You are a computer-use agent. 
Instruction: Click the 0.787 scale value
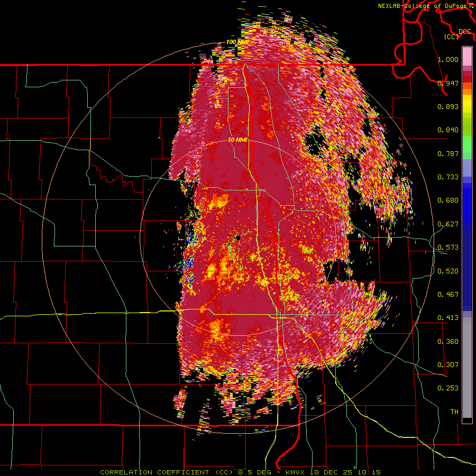point(448,153)
